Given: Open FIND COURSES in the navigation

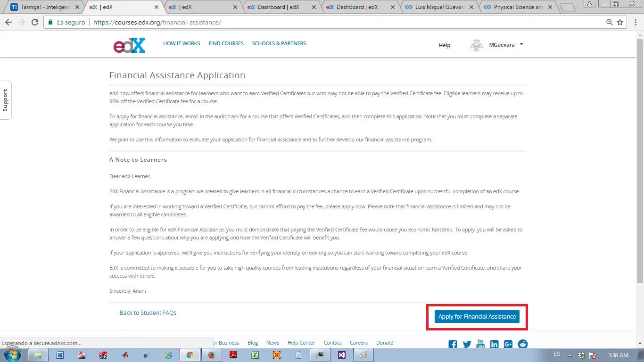Looking at the screenshot, I should click(x=226, y=43).
